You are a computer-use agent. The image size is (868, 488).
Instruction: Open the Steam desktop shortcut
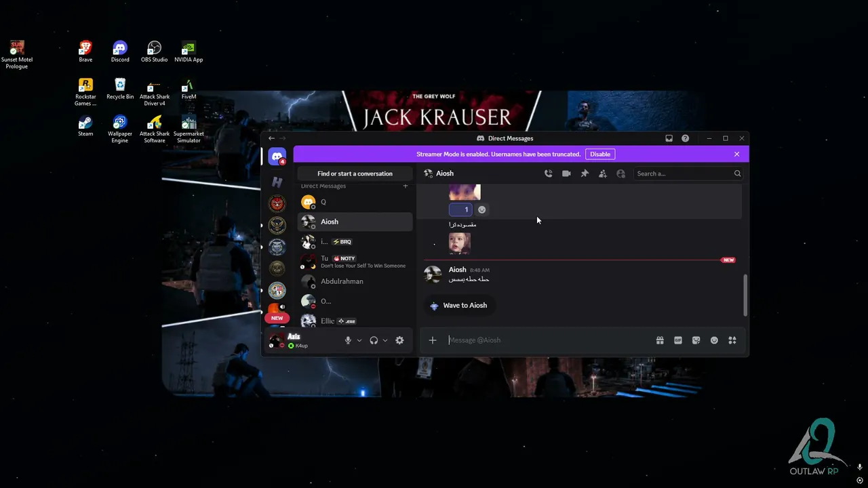(85, 126)
